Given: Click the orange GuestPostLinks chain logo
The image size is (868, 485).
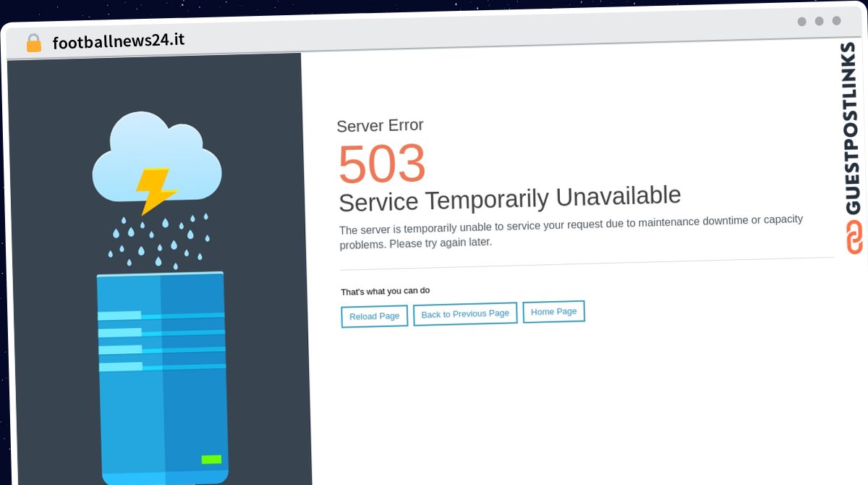Looking at the screenshot, I should [x=855, y=237].
